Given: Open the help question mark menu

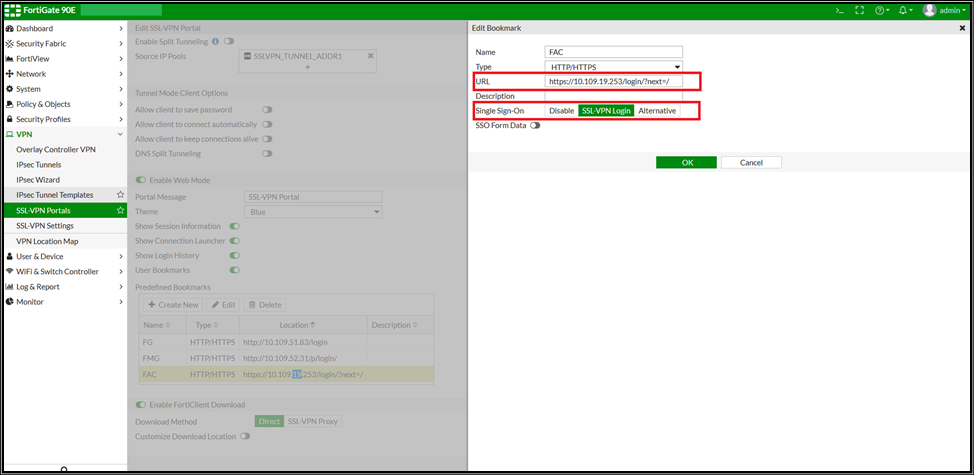Looking at the screenshot, I should click(881, 10).
